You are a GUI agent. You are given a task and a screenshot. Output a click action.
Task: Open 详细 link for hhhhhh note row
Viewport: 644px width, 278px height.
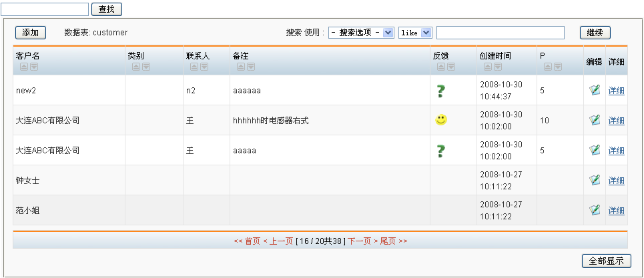point(616,121)
